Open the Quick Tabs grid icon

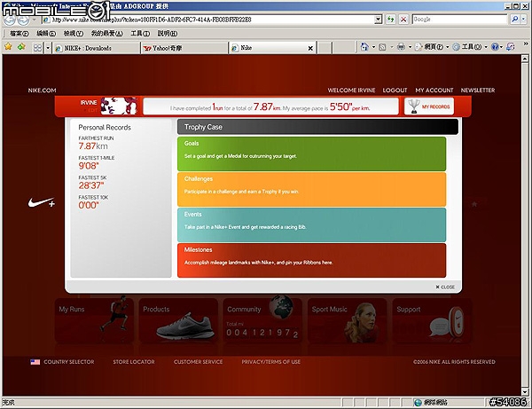tap(37, 48)
